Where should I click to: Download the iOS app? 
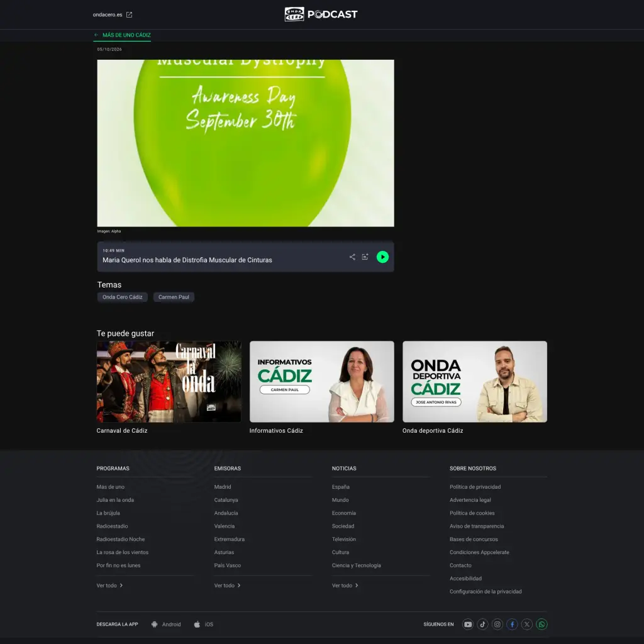204,625
